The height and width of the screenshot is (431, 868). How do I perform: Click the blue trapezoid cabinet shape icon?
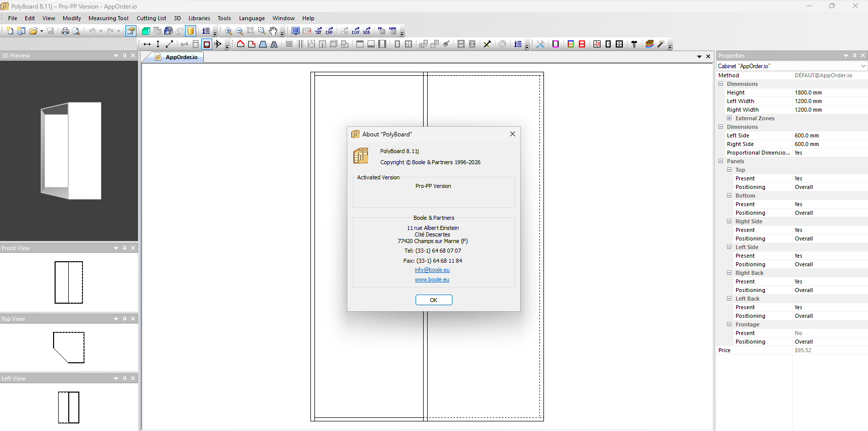point(263,44)
